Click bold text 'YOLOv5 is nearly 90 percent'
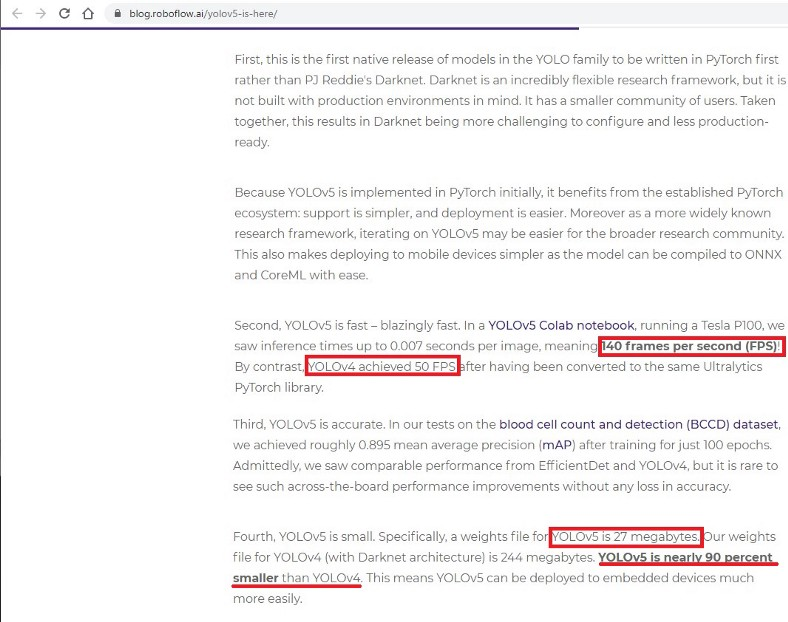The height and width of the screenshot is (622, 788). [685, 557]
